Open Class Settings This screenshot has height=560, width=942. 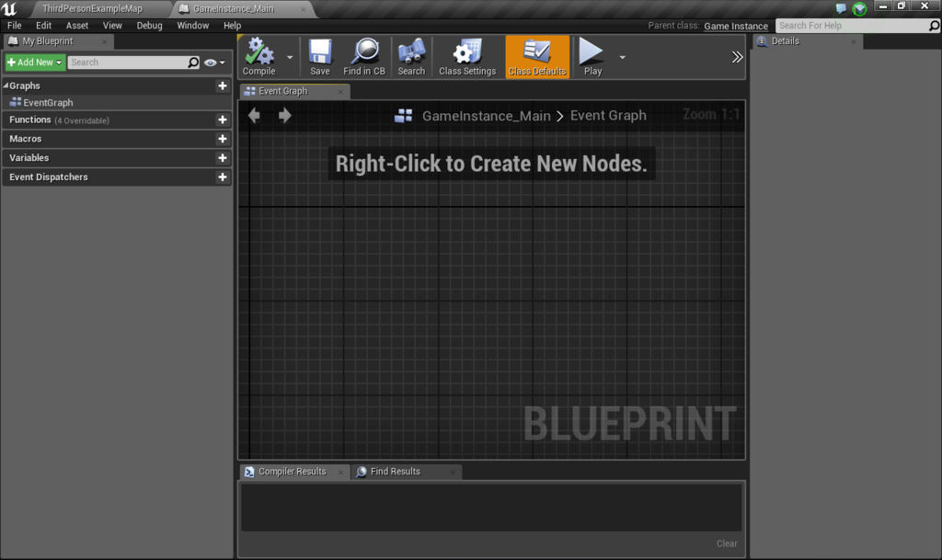pyautogui.click(x=467, y=57)
